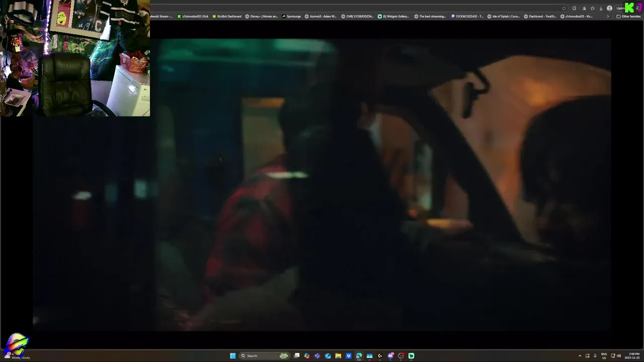The width and height of the screenshot is (644, 362).
Task: Open the browser downloads icon
Action: coord(601,9)
